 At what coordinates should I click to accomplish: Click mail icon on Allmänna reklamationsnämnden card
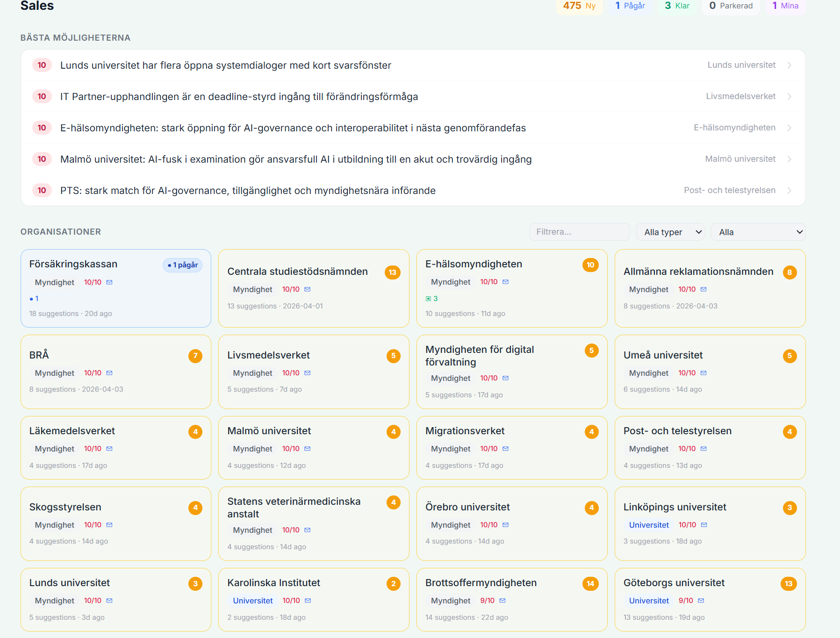tap(704, 289)
